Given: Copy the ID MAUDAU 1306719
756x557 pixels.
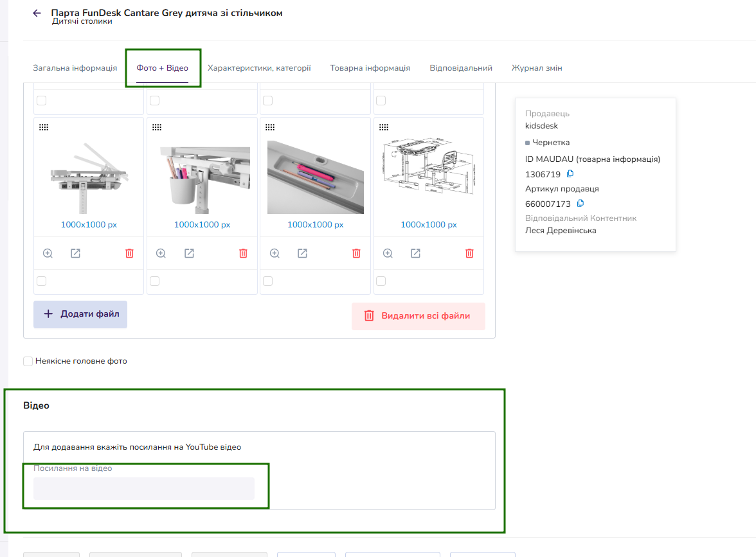Looking at the screenshot, I should tap(570, 174).
